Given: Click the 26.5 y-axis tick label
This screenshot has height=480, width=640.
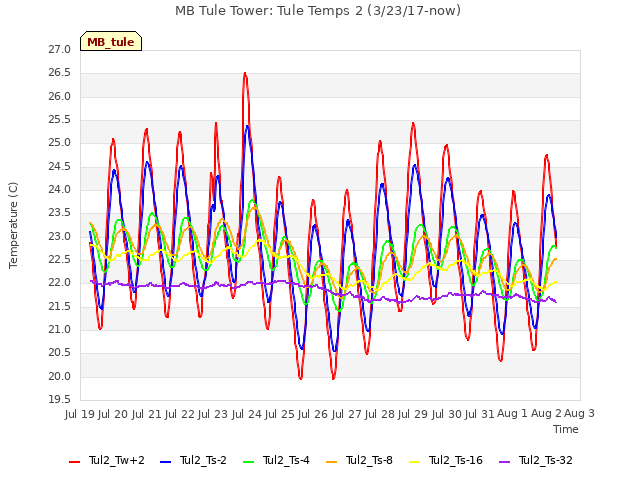Looking at the screenshot, I should tap(60, 73).
